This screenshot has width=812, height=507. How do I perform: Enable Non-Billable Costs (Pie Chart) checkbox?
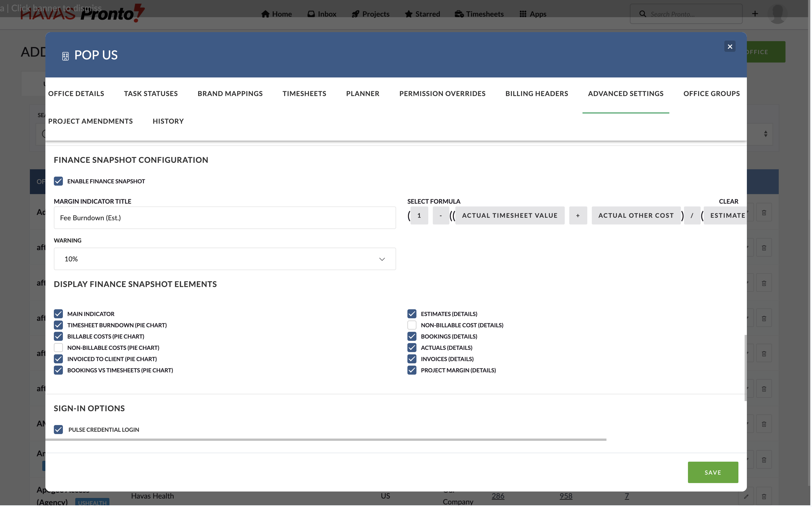pyautogui.click(x=58, y=348)
